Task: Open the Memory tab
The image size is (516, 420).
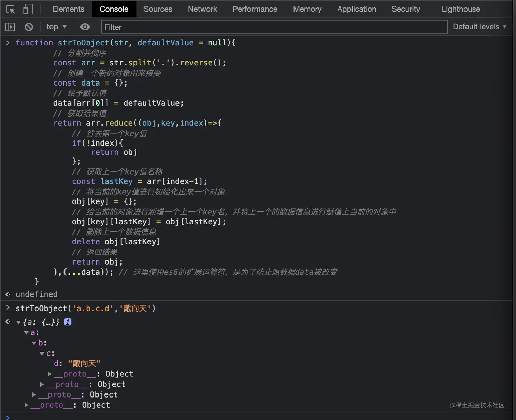Action: [307, 9]
